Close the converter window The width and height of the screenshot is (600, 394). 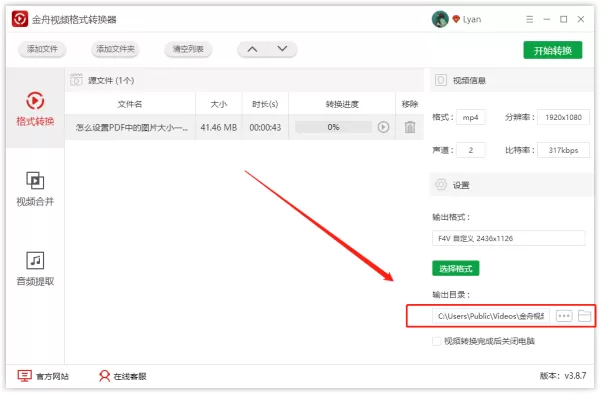[x=580, y=19]
